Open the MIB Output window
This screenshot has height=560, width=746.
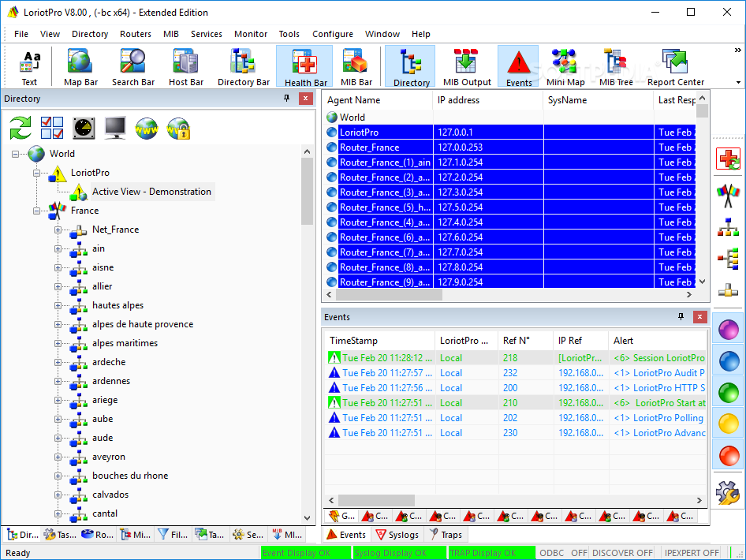pos(467,67)
